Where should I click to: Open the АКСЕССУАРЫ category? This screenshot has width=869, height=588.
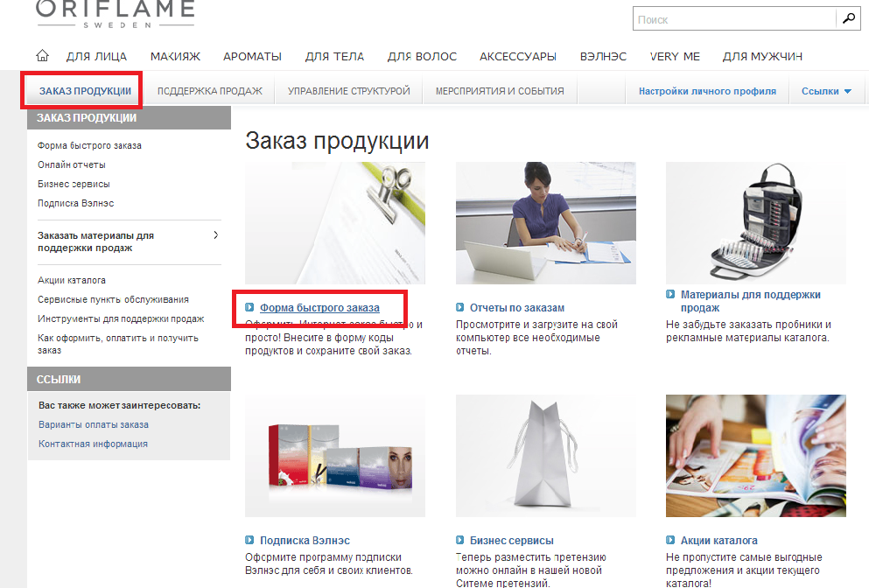click(x=517, y=57)
